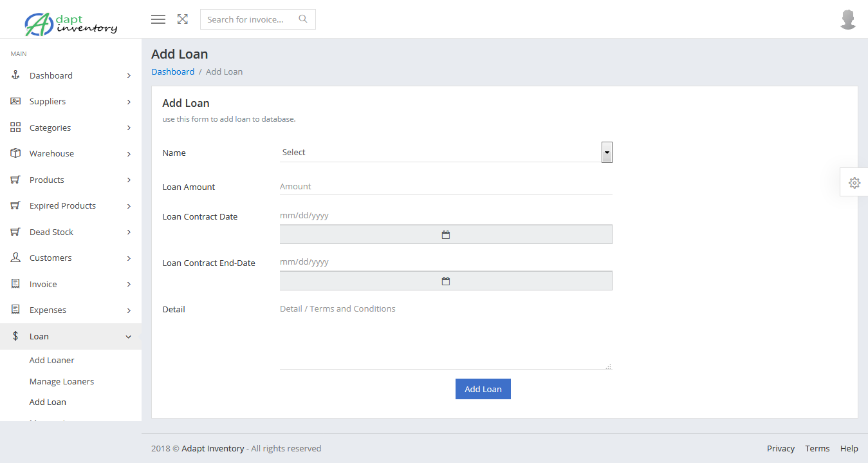
Task: Click the Dashboard breadcrumb link
Action: [172, 71]
